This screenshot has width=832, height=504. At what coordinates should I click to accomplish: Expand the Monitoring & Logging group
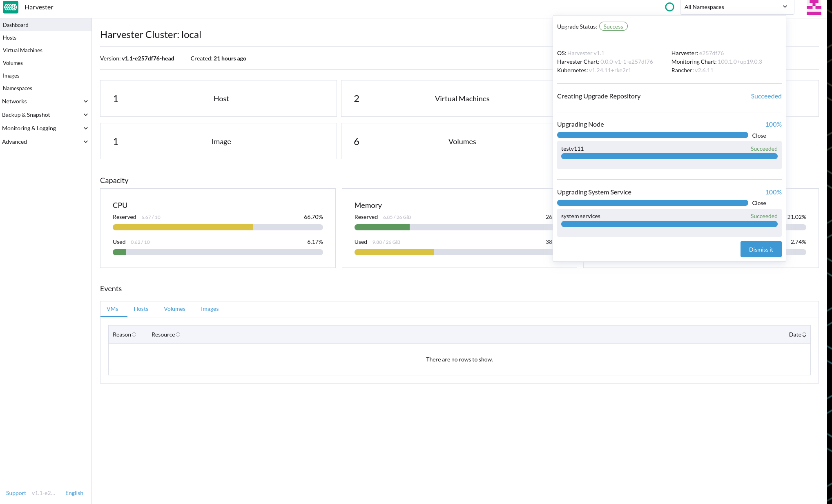click(x=45, y=128)
